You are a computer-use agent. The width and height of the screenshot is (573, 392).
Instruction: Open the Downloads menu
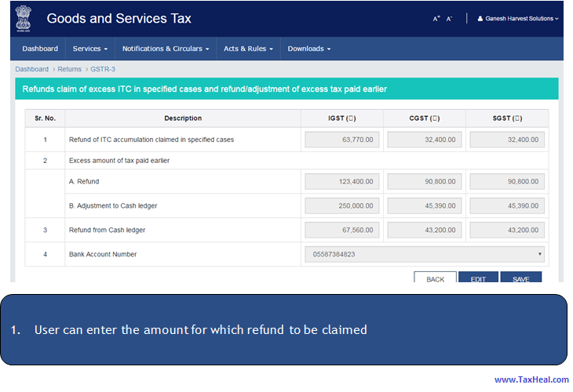coord(308,49)
